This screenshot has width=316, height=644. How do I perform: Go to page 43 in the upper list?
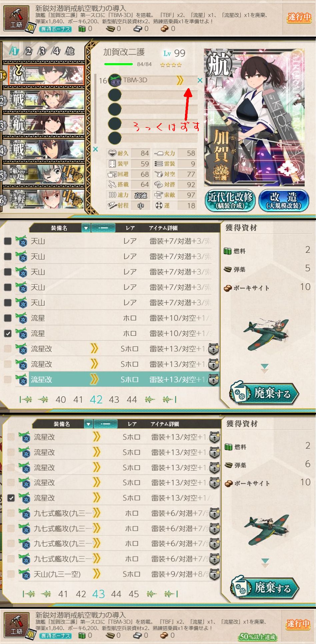(x=114, y=399)
